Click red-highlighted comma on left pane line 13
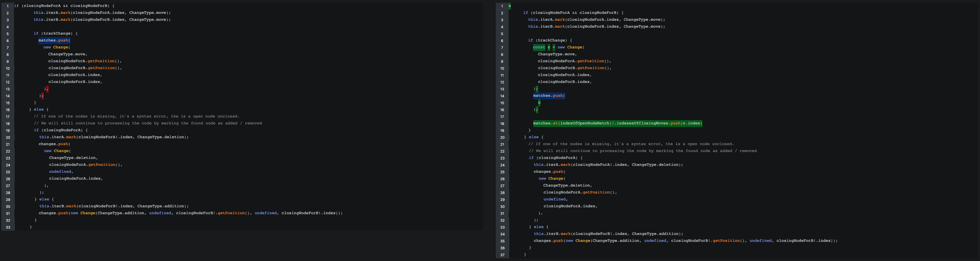Screen dimensions: 980x261 pyautogui.click(x=47, y=89)
